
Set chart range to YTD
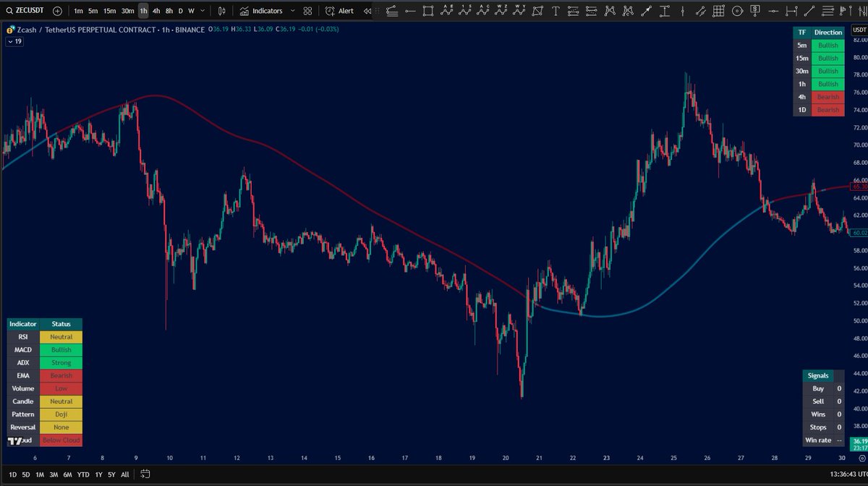[83, 474]
